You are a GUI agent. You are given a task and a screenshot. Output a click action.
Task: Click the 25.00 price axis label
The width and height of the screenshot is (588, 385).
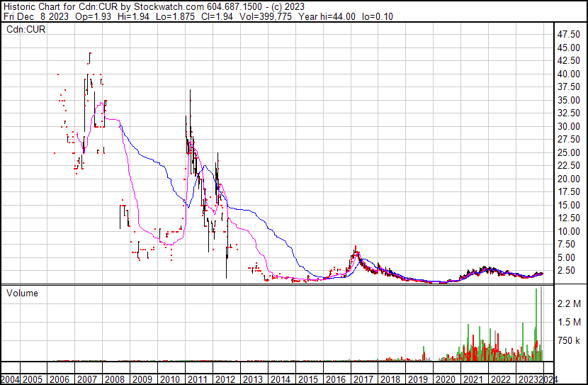coord(568,152)
